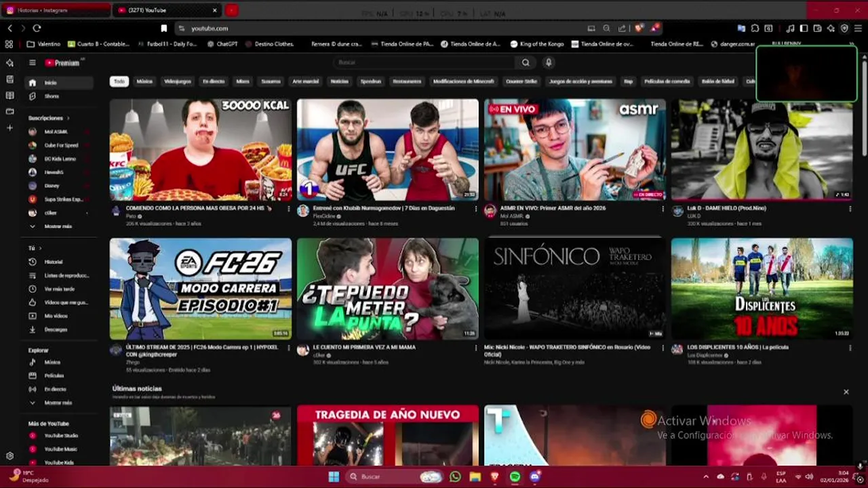Open the Cube For Speed subscription
Screen dimensions: 868x488
pyautogui.click(x=58, y=145)
